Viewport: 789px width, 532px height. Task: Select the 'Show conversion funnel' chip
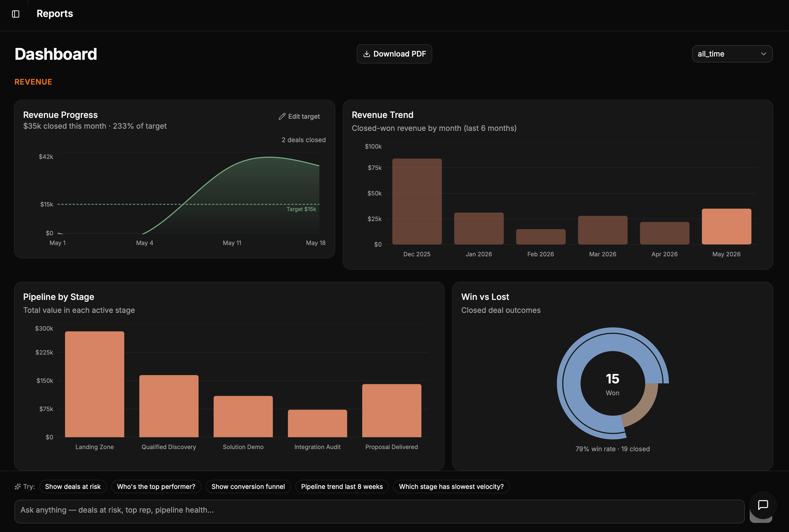coord(248,486)
